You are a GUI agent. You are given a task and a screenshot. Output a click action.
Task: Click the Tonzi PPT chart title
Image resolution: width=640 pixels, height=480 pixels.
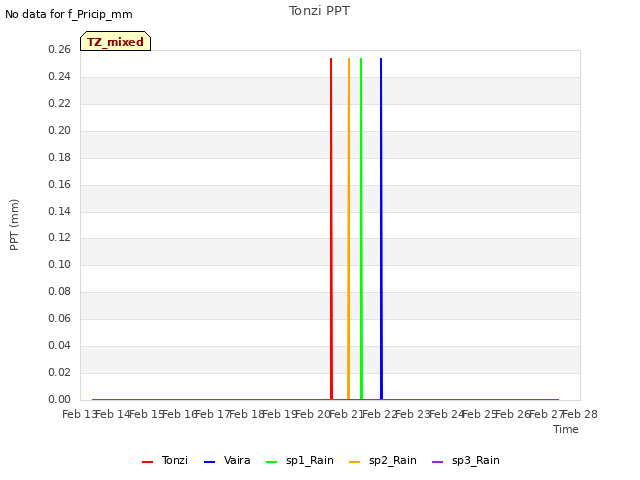[319, 11]
